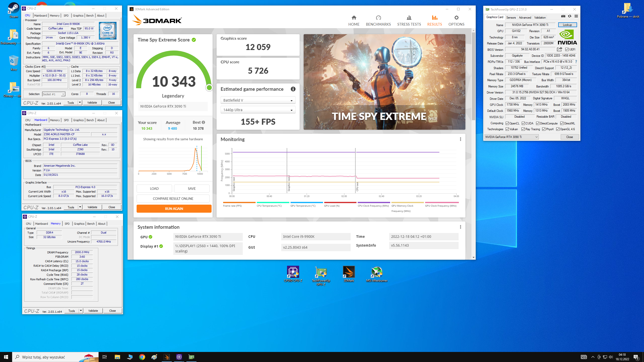Click the BIOS export share icon in GPU-Z

click(x=559, y=49)
